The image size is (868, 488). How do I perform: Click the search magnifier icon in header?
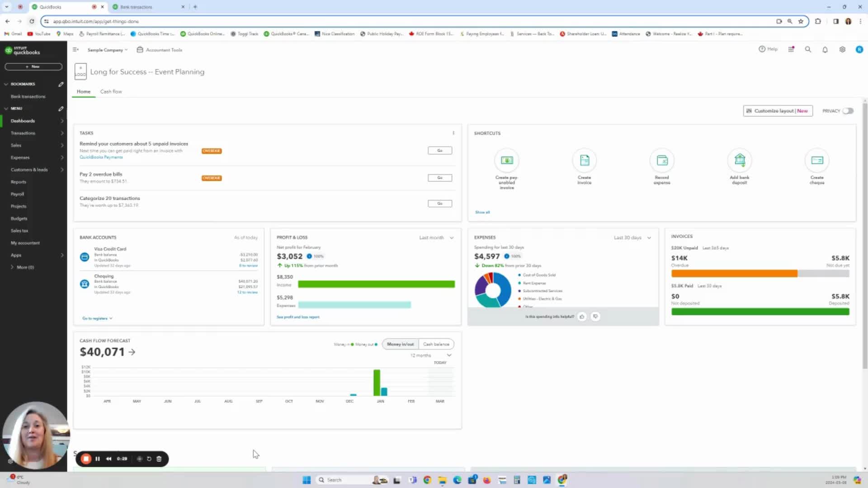click(x=808, y=50)
